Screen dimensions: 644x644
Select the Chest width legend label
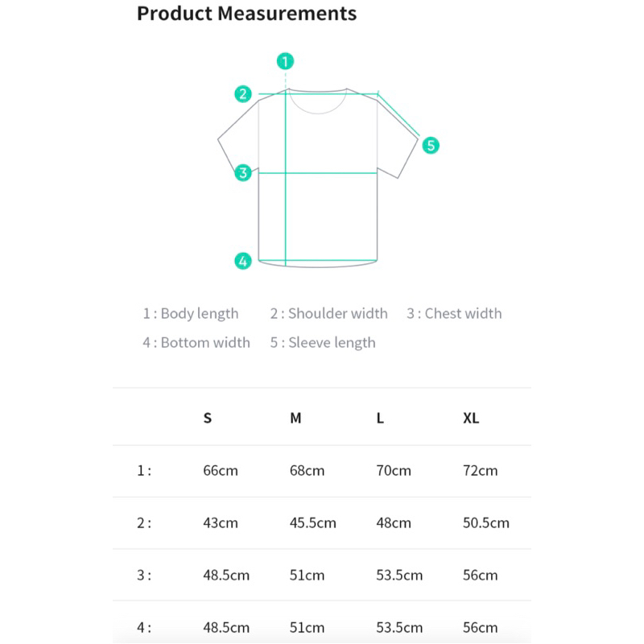[x=454, y=314]
